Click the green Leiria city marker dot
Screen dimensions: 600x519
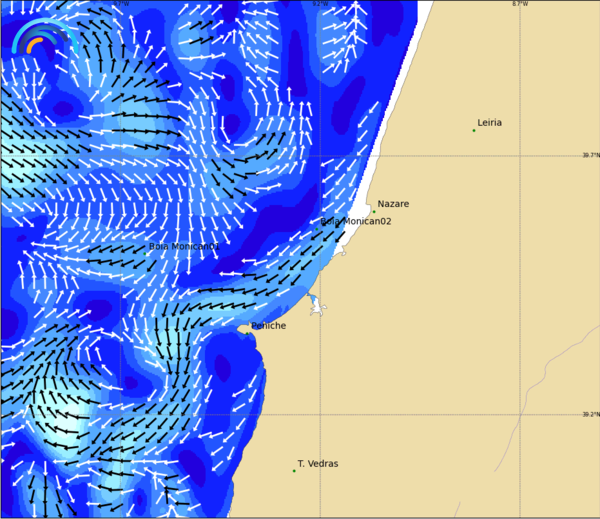474,130
